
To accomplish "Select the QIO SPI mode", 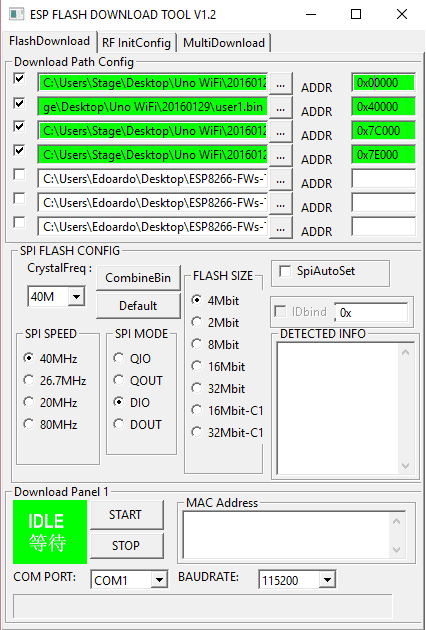I will (119, 358).
